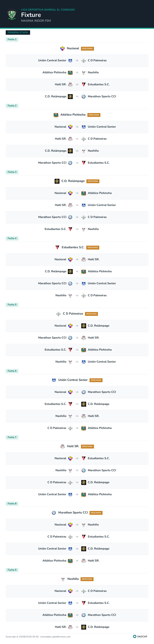Select the Fecha 5 label

pyautogui.click(x=12, y=305)
